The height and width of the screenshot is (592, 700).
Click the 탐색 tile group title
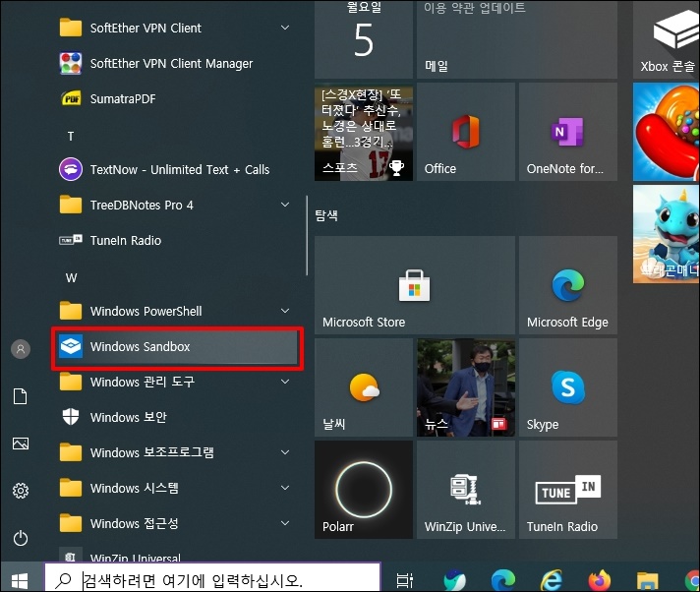point(326,215)
